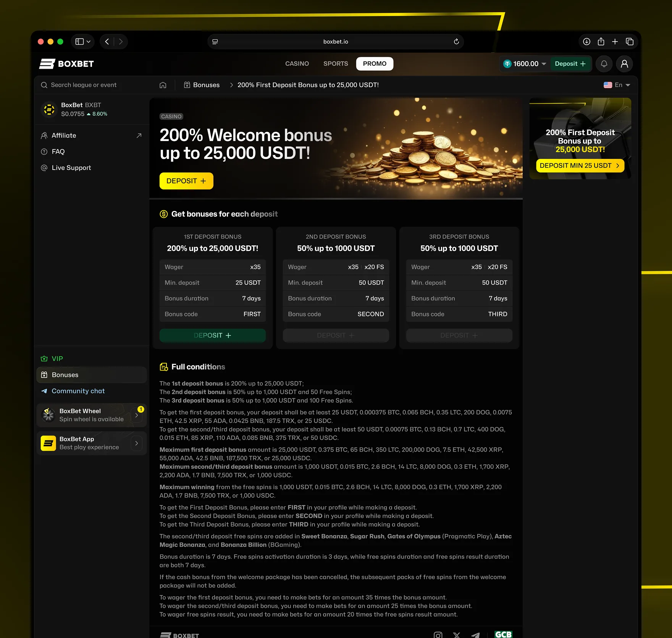Click the boxbet.io address bar

(336, 42)
